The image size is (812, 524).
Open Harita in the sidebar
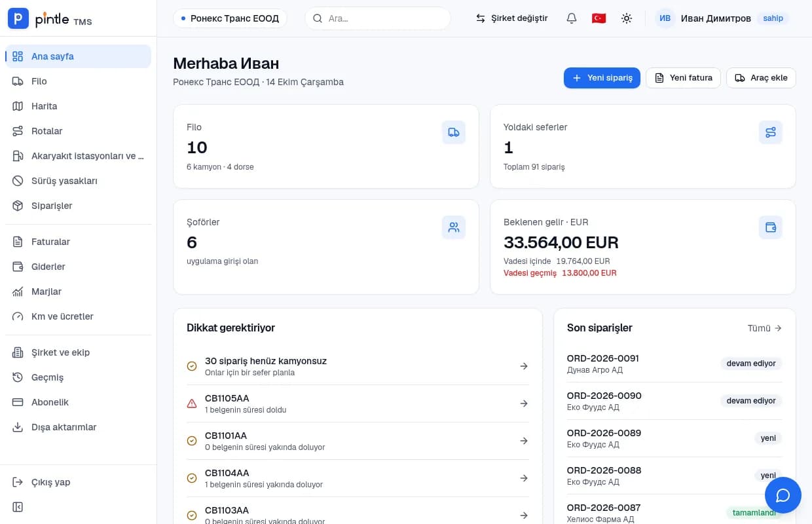tap(79, 106)
